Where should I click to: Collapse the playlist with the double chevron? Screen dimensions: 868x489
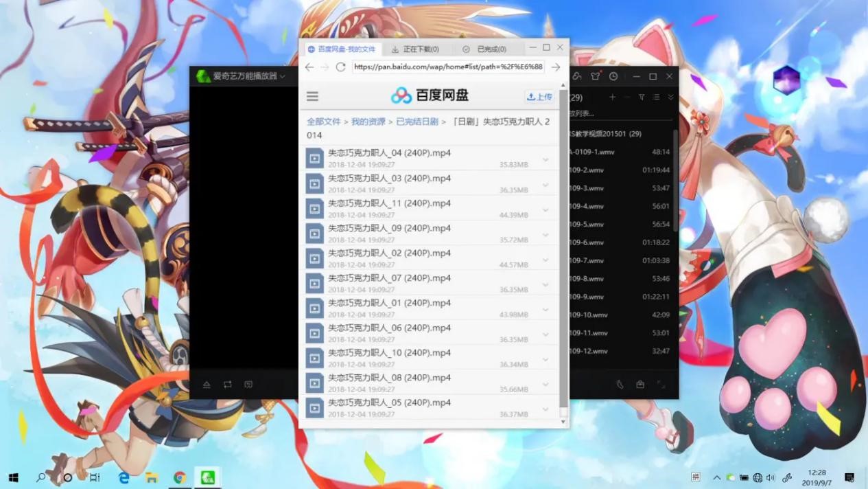coord(669,97)
